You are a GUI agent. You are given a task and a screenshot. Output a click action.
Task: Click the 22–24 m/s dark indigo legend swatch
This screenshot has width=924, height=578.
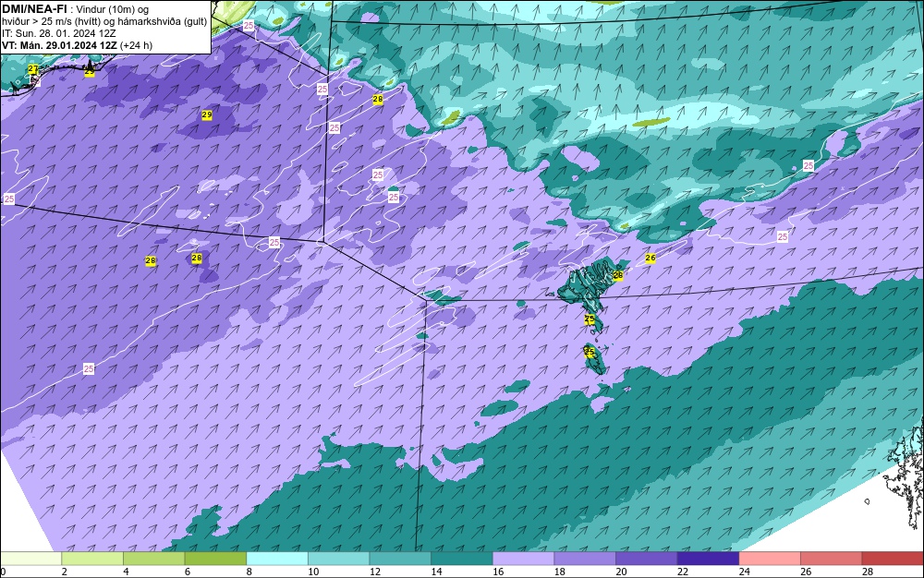click(x=709, y=559)
